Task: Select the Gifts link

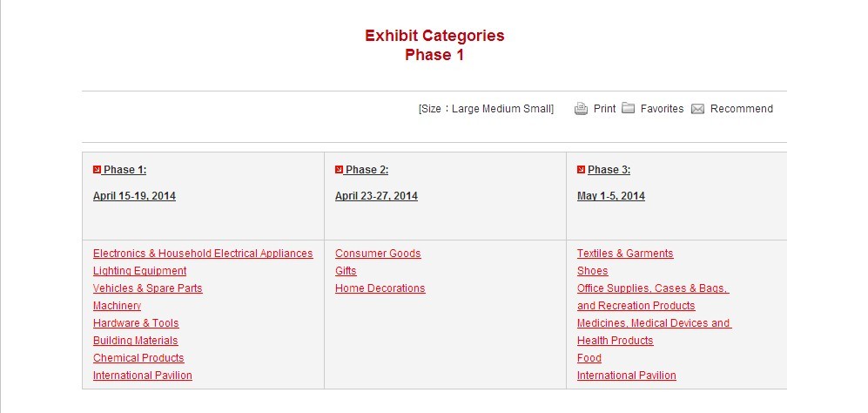Action: pyautogui.click(x=346, y=271)
